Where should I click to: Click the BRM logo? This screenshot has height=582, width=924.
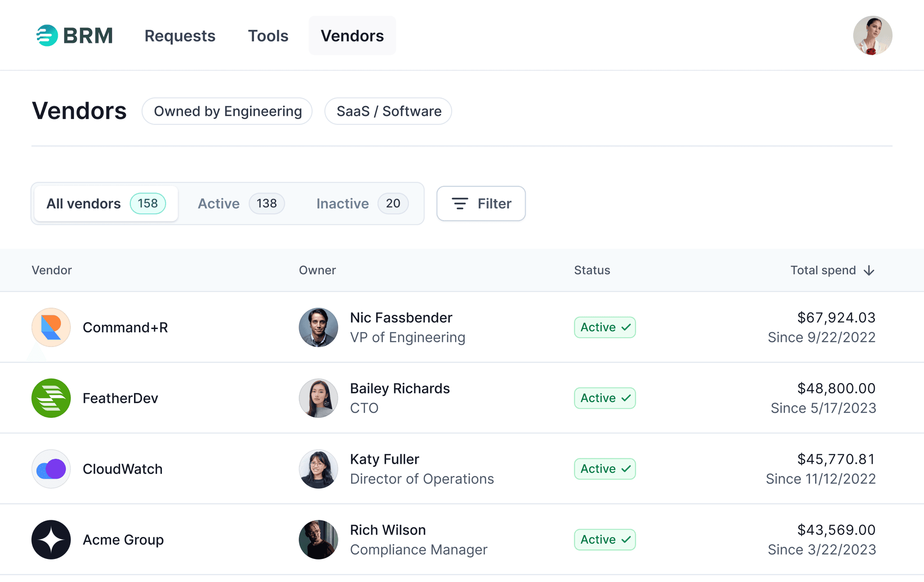click(74, 35)
